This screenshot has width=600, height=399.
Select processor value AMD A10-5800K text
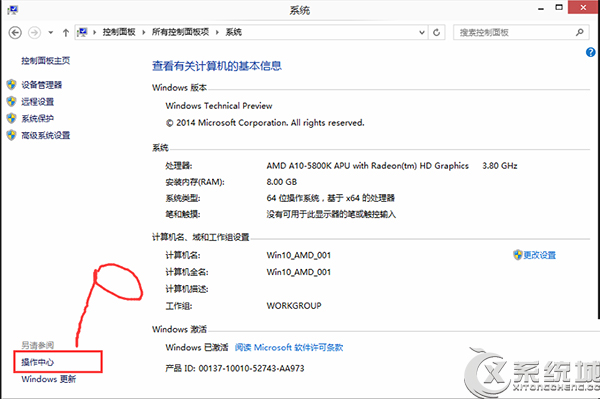(x=367, y=166)
